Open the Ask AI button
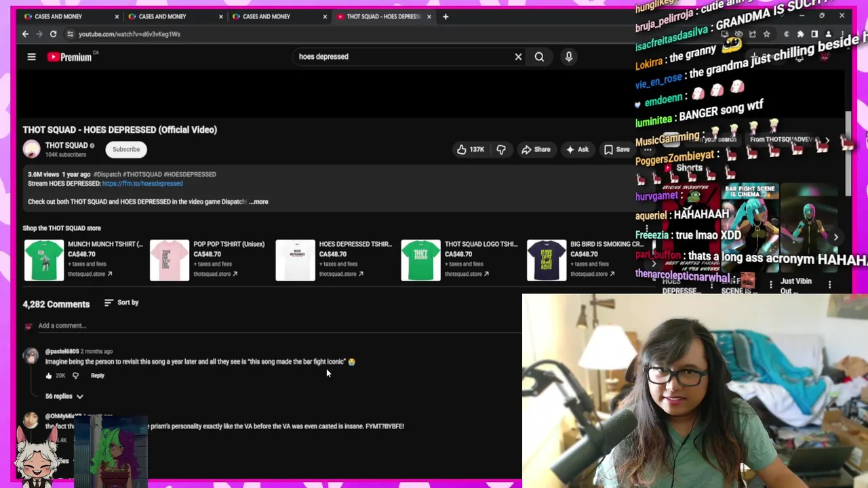Screen dimensions: 868x488 [x=577, y=149]
